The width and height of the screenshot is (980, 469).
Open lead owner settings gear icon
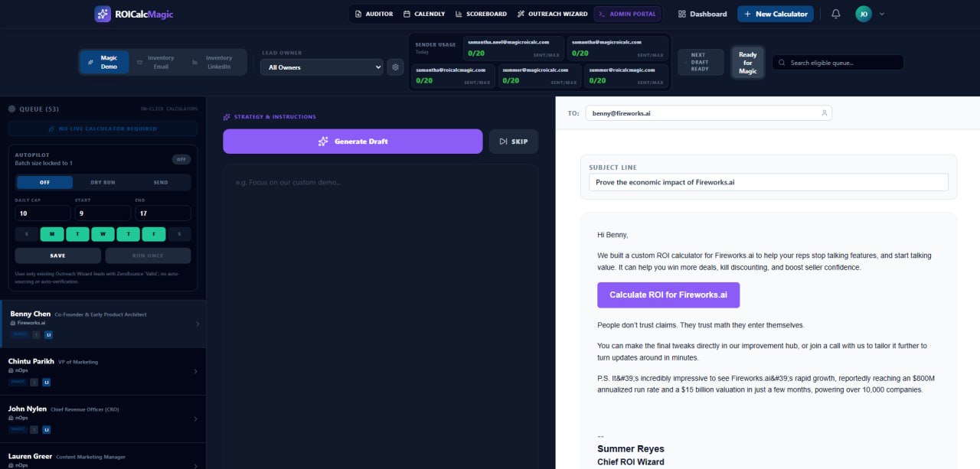pos(395,67)
